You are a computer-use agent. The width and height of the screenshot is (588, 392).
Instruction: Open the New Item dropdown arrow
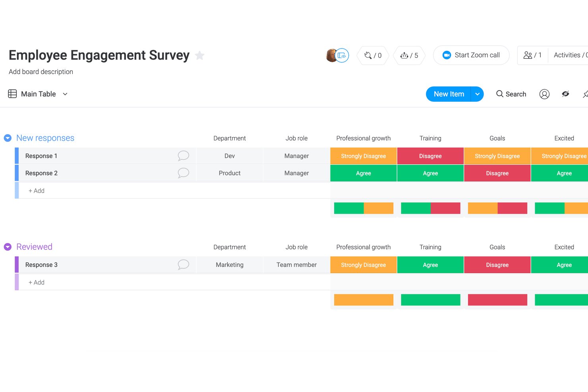(477, 94)
